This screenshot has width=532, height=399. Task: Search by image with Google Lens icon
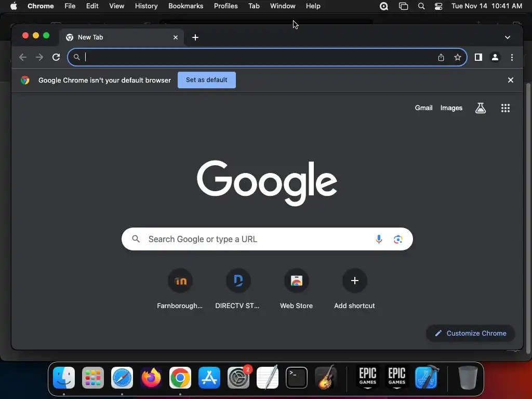tap(397, 239)
